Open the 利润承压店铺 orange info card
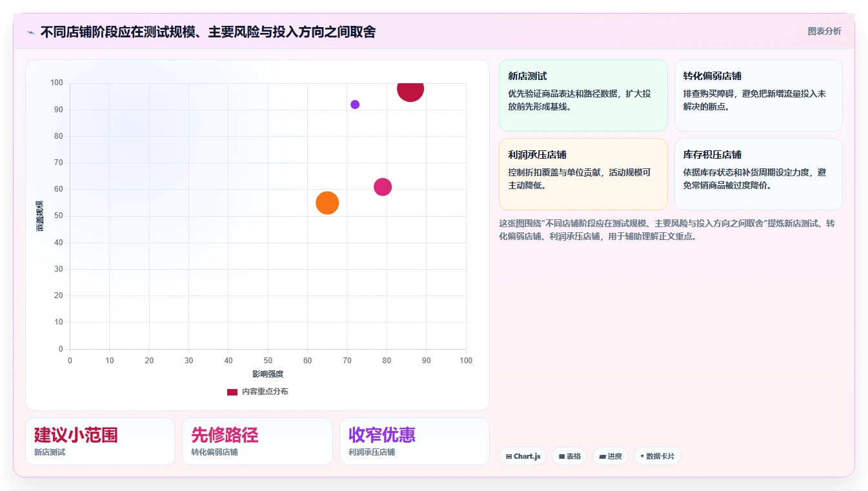Image resolution: width=868 pixels, height=491 pixels. point(583,174)
